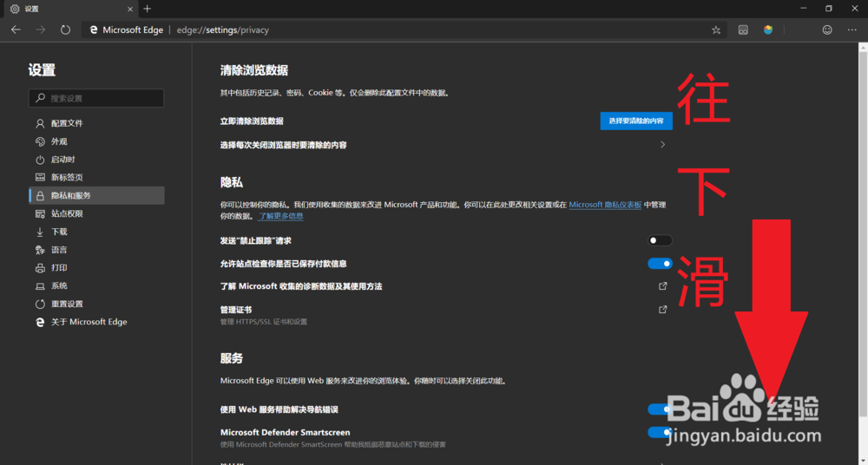Open 外观 settings section
Screen dimensions: 868x465
coord(96,141)
